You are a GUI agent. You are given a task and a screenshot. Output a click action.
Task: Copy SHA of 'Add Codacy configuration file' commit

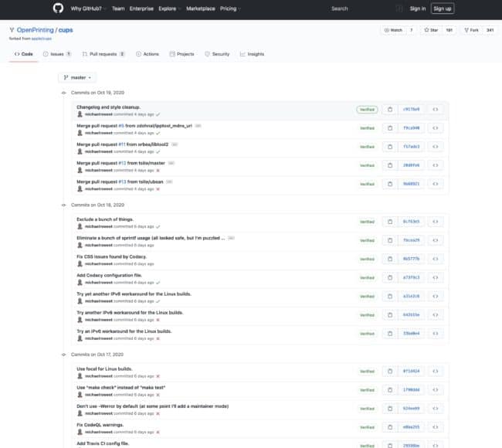point(390,277)
